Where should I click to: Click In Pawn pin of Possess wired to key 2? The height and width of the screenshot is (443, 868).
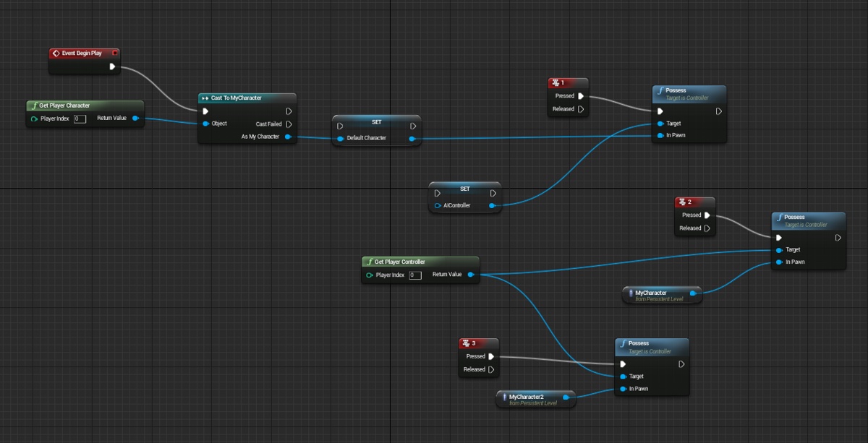(x=779, y=262)
